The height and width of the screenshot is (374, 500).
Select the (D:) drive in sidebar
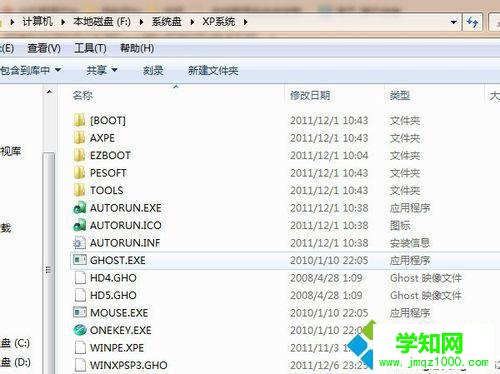[15, 362]
